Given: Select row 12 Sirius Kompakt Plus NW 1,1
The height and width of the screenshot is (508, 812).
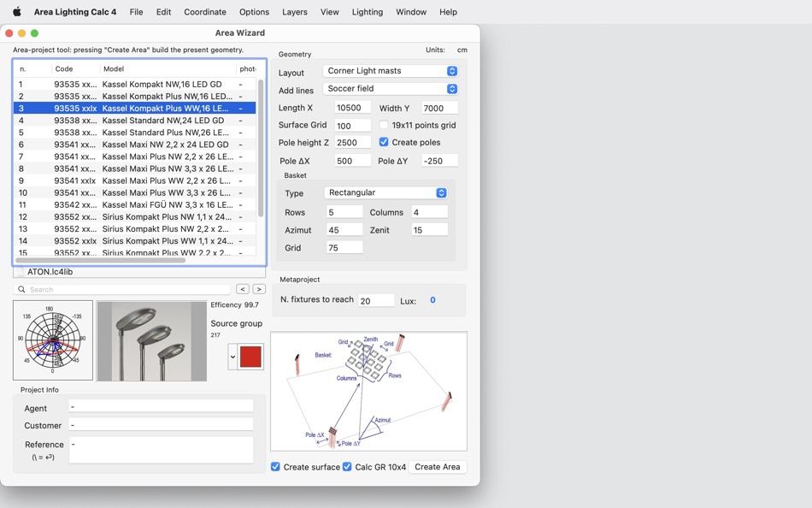Looking at the screenshot, I should point(135,216).
